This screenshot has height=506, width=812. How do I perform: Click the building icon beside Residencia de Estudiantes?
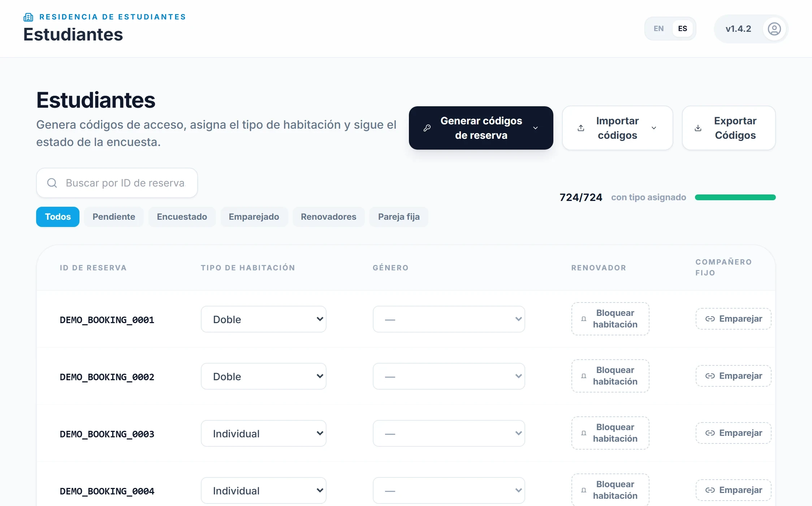[x=28, y=17]
